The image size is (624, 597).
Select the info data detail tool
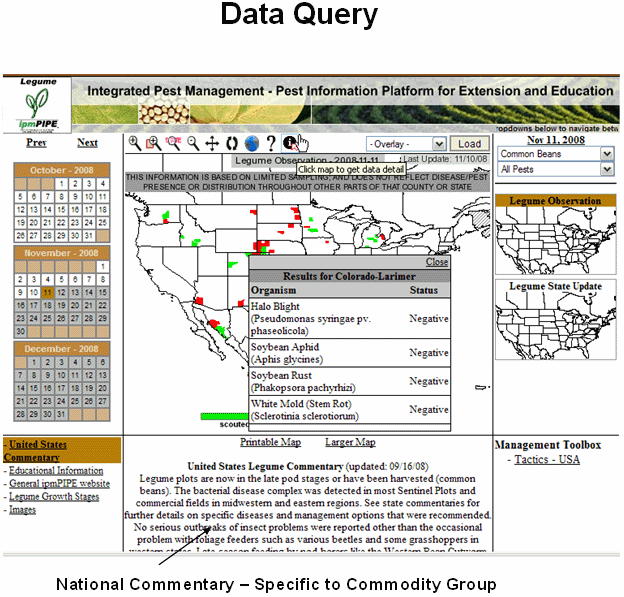pyautogui.click(x=290, y=143)
